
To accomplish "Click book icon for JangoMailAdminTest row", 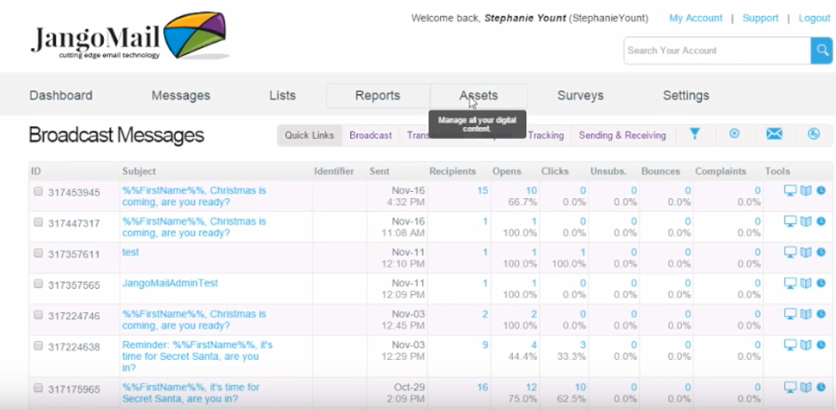I will point(806,284).
